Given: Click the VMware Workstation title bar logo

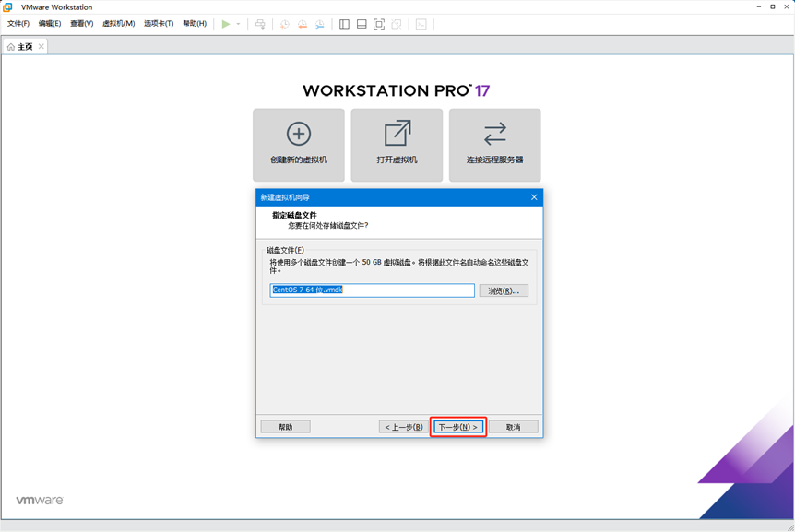Looking at the screenshot, I should click(7, 7).
